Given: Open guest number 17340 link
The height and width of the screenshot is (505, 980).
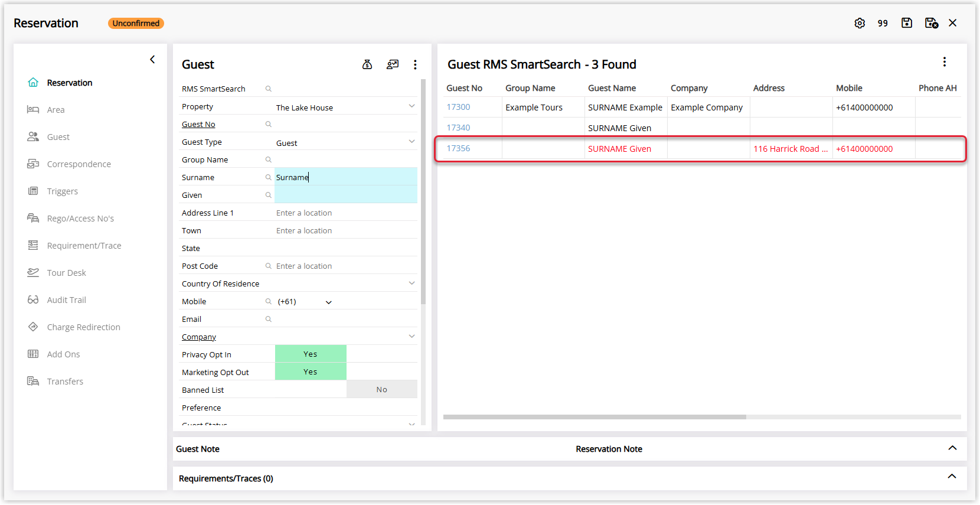Looking at the screenshot, I should [x=458, y=128].
